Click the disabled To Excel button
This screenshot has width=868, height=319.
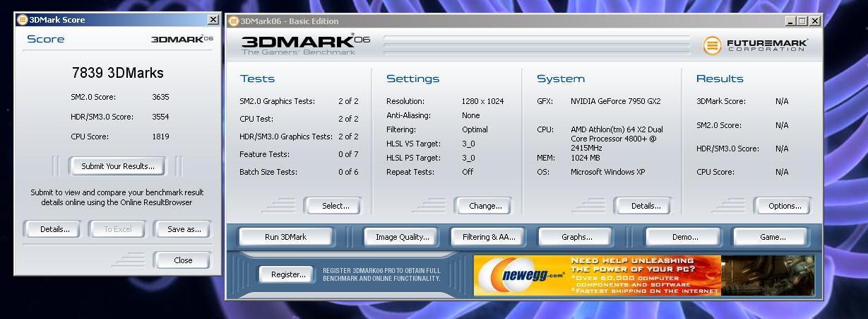(117, 229)
